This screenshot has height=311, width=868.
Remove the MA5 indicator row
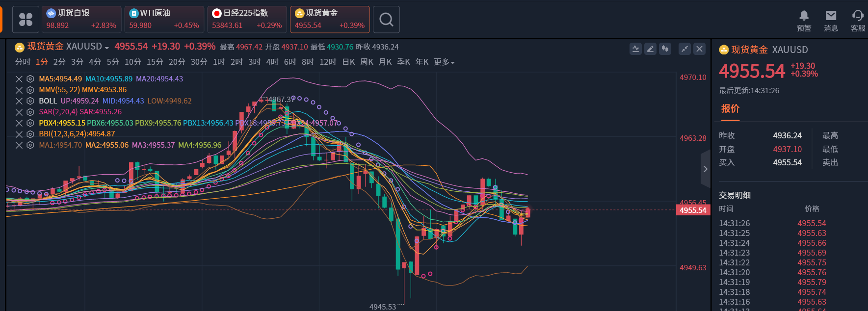tap(19, 79)
